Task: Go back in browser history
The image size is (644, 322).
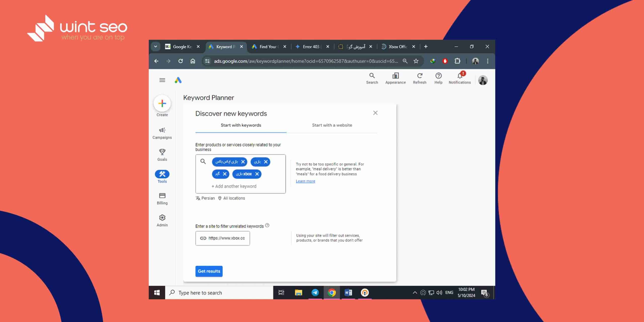Action: (156, 61)
